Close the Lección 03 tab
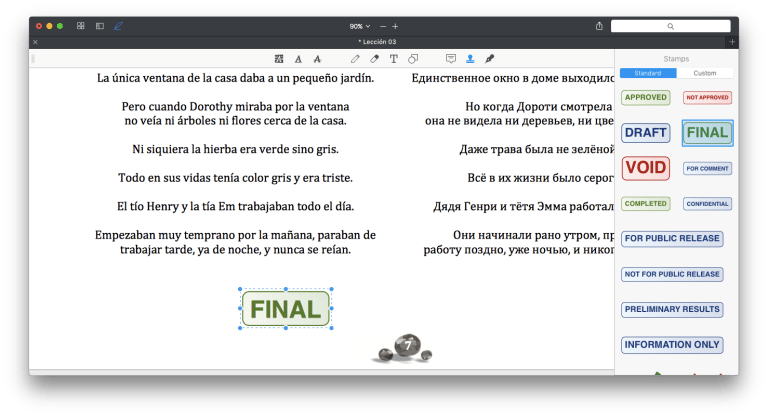768x417 pixels. [x=35, y=42]
